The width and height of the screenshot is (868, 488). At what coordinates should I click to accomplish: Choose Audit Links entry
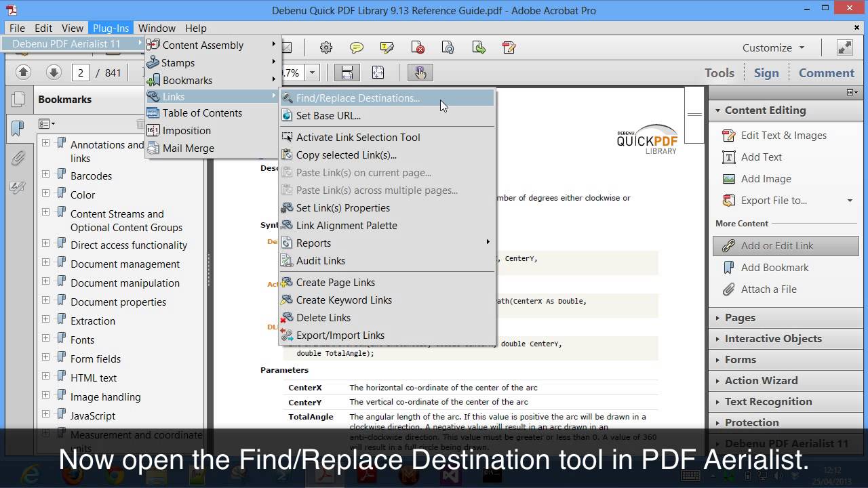pos(387,260)
